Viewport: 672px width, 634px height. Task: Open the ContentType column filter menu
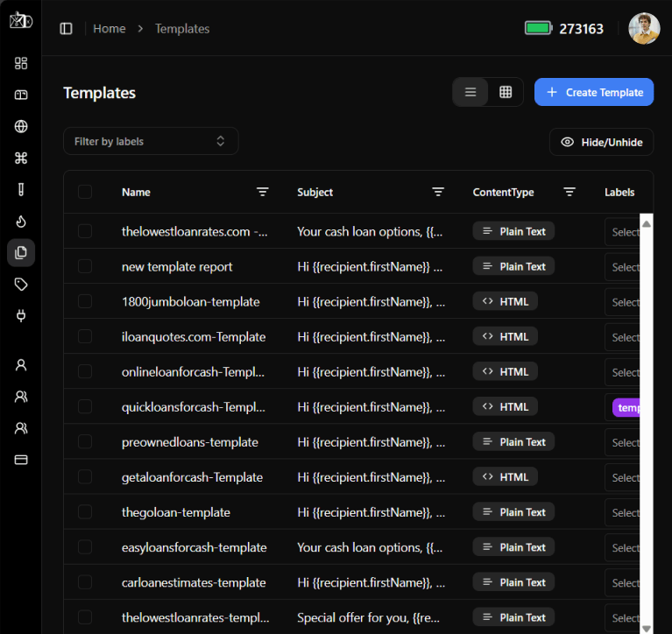point(569,192)
